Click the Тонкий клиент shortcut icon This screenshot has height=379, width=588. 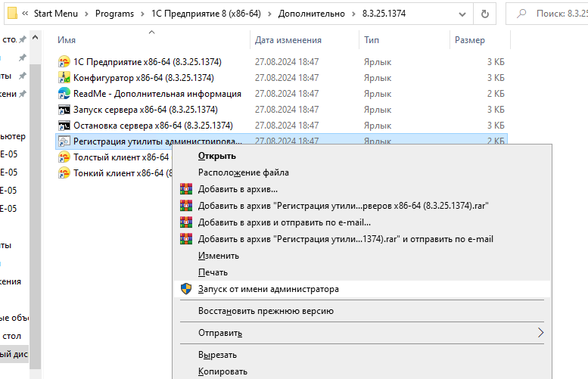64,172
